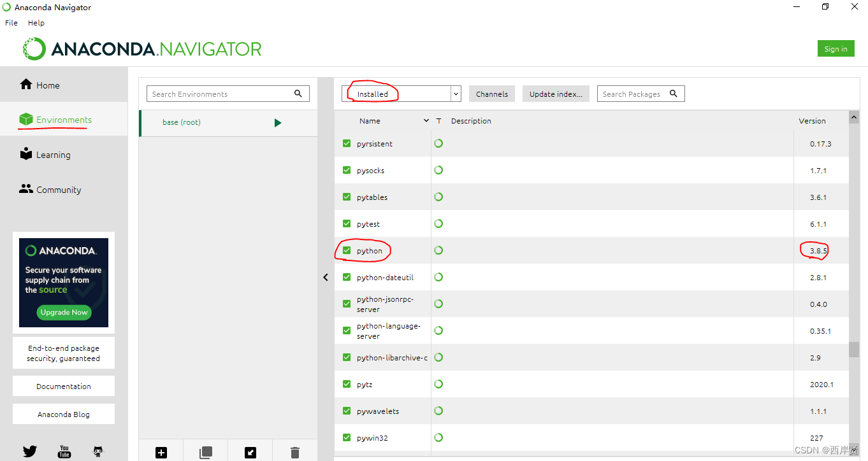Click the Home house icon
The image size is (868, 461).
[x=26, y=84]
